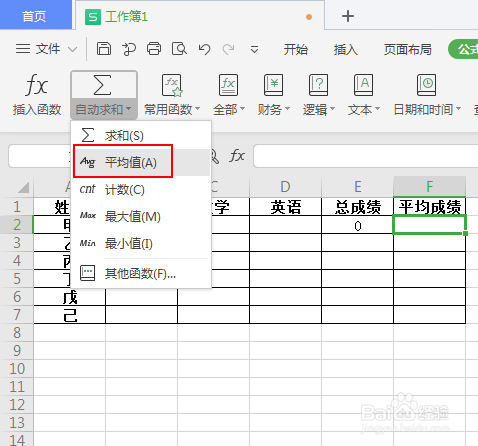The image size is (478, 446).
Task: Expand the 全部 dropdown arrow
Action: [242, 109]
